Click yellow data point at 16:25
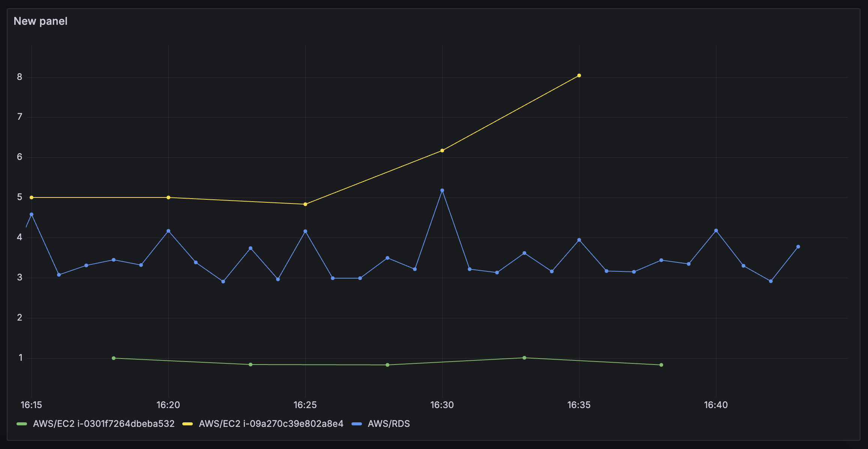The height and width of the screenshot is (449, 868). tap(305, 204)
